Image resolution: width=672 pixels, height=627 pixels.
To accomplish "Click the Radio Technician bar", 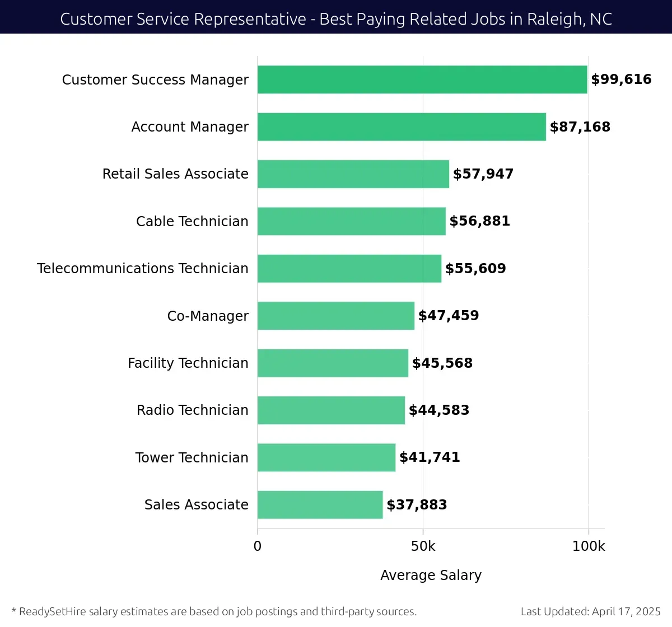I will tap(331, 410).
